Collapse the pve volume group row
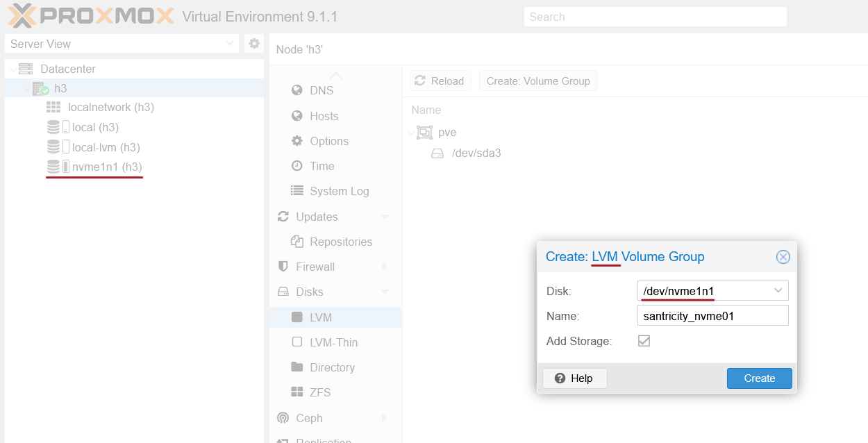This screenshot has height=443, width=868. pos(411,132)
